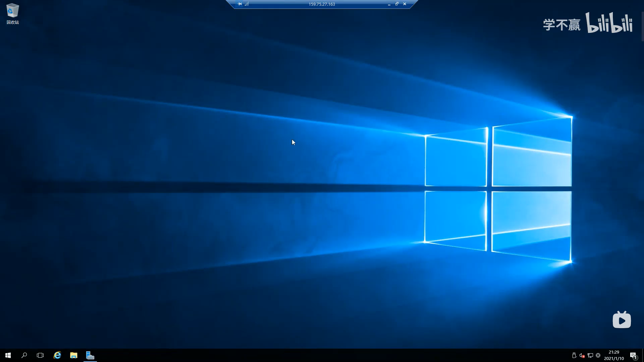Click the muted volume tray icon
This screenshot has height=362, width=644.
[582, 355]
